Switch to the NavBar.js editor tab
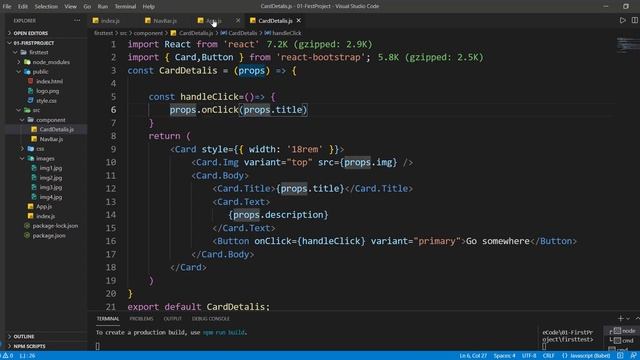 pos(165,20)
